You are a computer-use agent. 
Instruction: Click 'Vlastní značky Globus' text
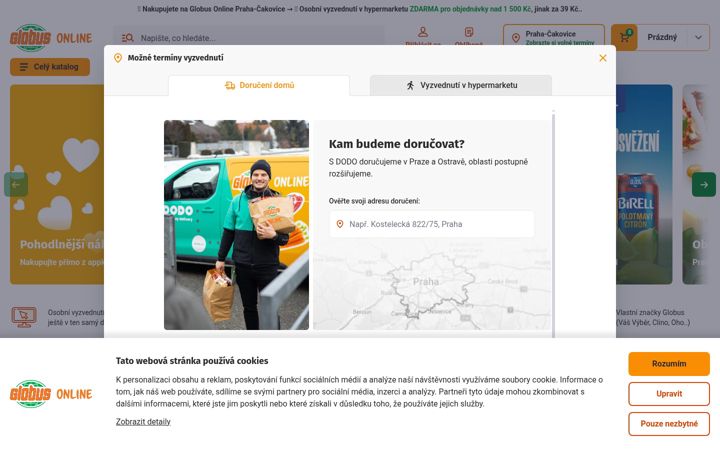click(x=650, y=312)
